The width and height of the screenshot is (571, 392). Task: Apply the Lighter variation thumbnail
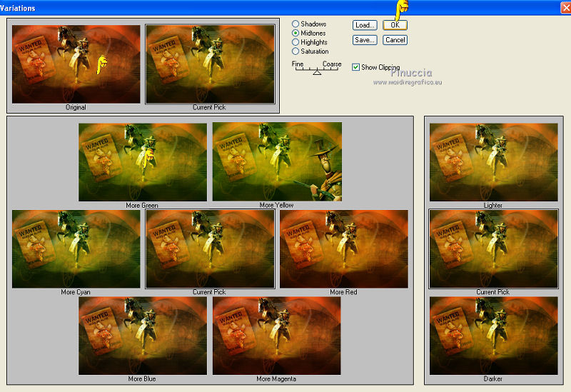click(493, 162)
